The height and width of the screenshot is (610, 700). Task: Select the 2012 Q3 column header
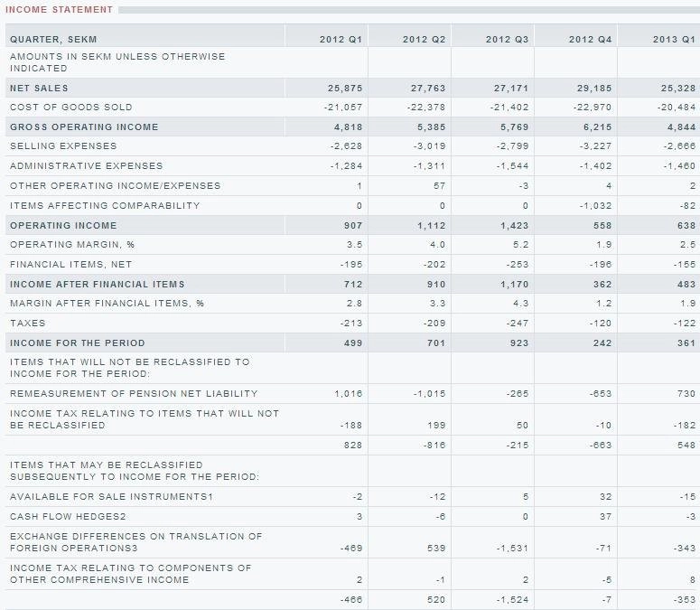[x=507, y=39]
